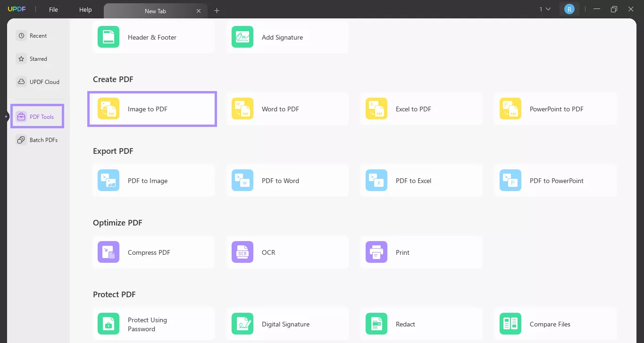This screenshot has height=343, width=644.
Task: Choose the Excel to PDF icon
Action: click(376, 109)
